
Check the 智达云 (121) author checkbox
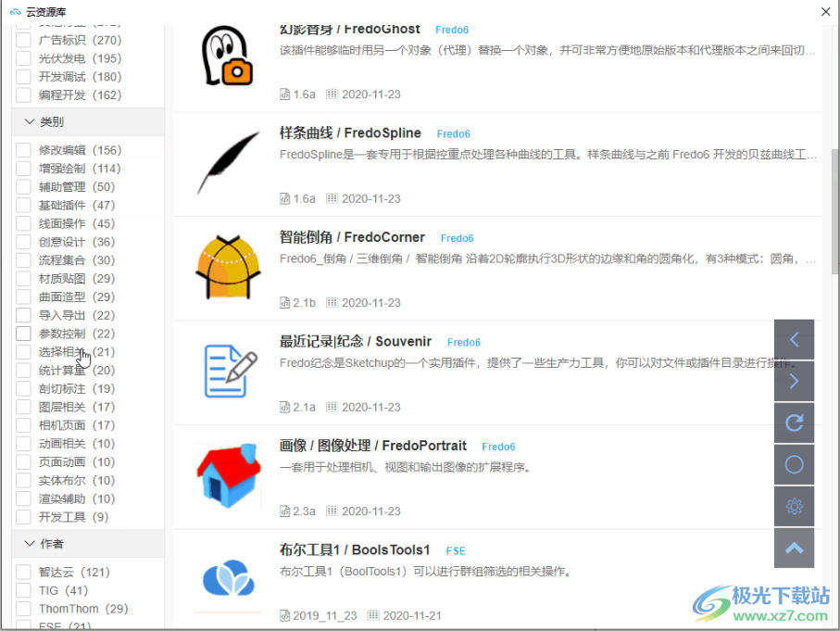(x=23, y=572)
